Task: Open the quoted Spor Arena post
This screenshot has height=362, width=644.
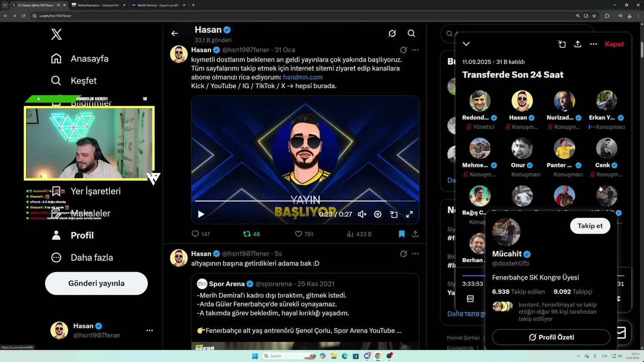Action: (x=305, y=312)
